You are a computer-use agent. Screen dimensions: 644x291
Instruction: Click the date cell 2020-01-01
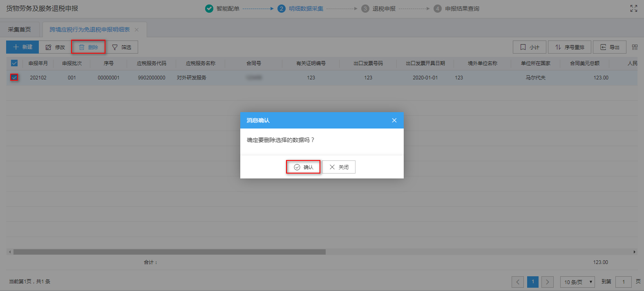point(425,77)
